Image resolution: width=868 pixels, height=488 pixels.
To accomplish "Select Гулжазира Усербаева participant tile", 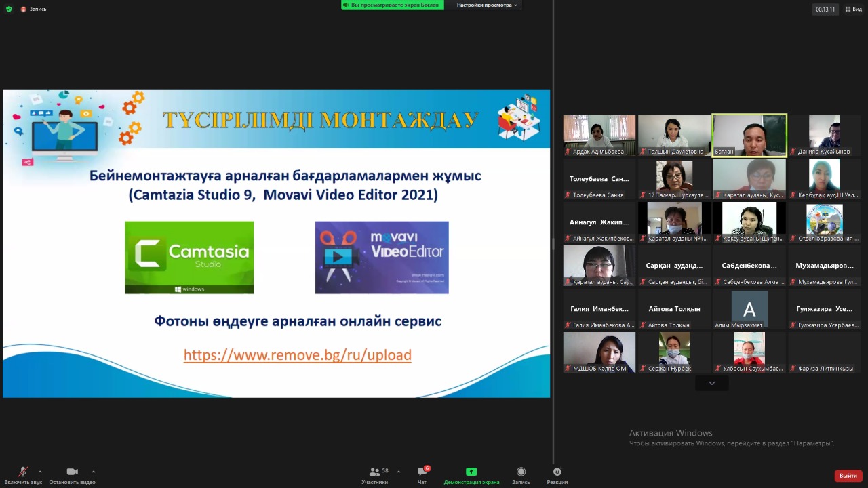I will [x=824, y=309].
